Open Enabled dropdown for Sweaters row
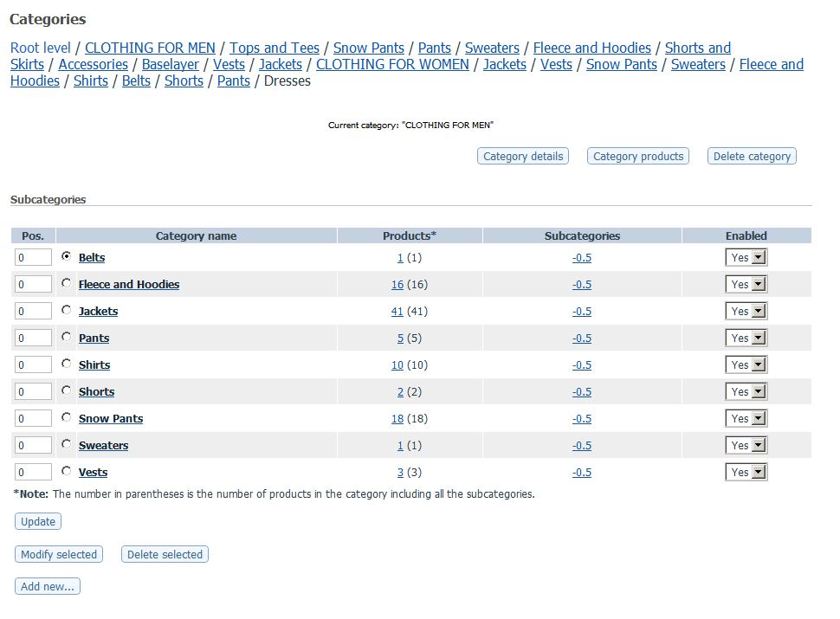The height and width of the screenshot is (619, 840). click(x=746, y=446)
